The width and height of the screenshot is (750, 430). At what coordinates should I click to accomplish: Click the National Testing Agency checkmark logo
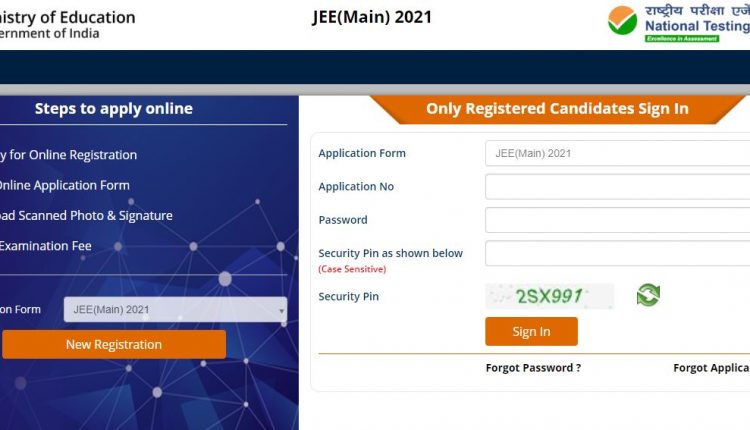pyautogui.click(x=622, y=21)
